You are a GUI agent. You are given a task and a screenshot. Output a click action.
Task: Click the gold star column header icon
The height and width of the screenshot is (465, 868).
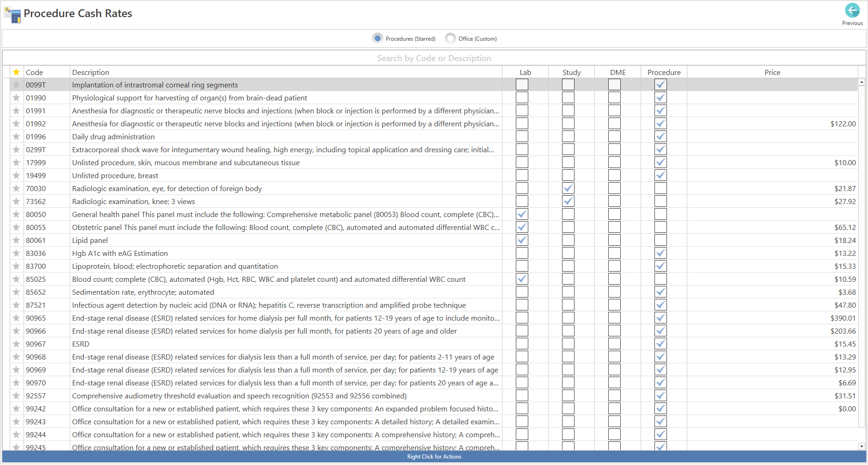point(16,72)
